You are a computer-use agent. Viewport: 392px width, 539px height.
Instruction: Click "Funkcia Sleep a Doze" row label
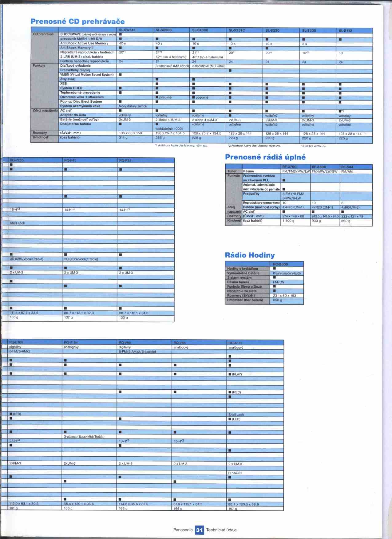pyautogui.click(x=244, y=286)
